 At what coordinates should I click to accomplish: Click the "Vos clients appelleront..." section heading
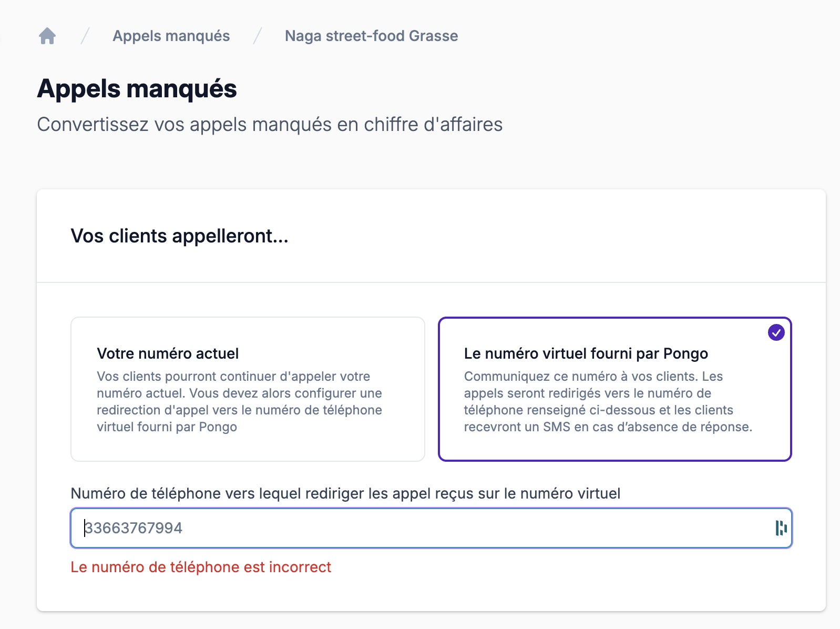pyautogui.click(x=179, y=236)
